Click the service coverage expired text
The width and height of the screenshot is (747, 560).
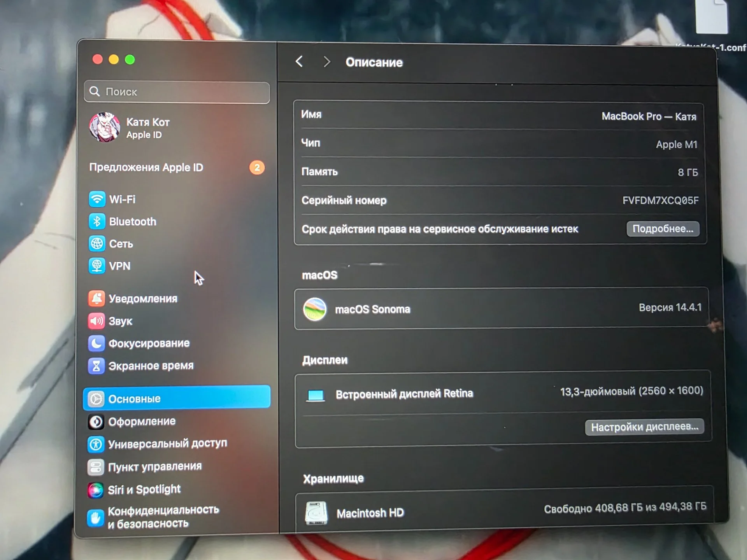pyautogui.click(x=440, y=229)
